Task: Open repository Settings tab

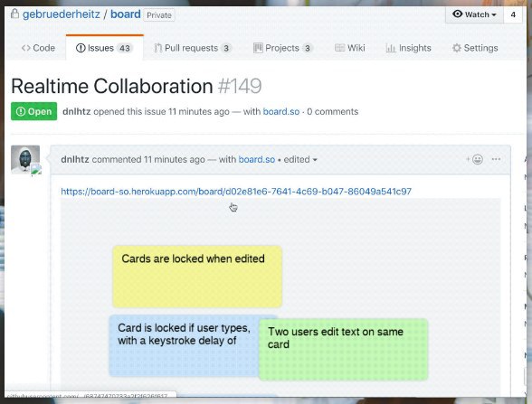Action: click(475, 48)
